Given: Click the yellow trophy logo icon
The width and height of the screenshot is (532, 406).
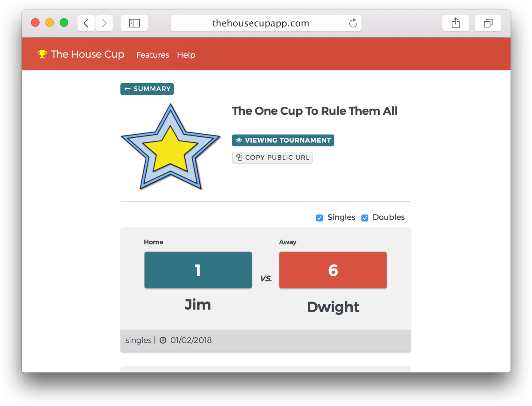Looking at the screenshot, I should [42, 54].
